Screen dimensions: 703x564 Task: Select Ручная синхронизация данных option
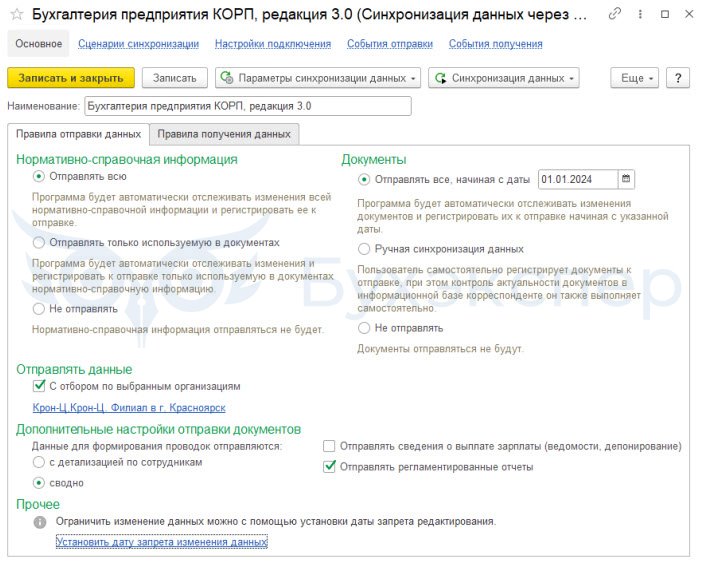point(364,249)
